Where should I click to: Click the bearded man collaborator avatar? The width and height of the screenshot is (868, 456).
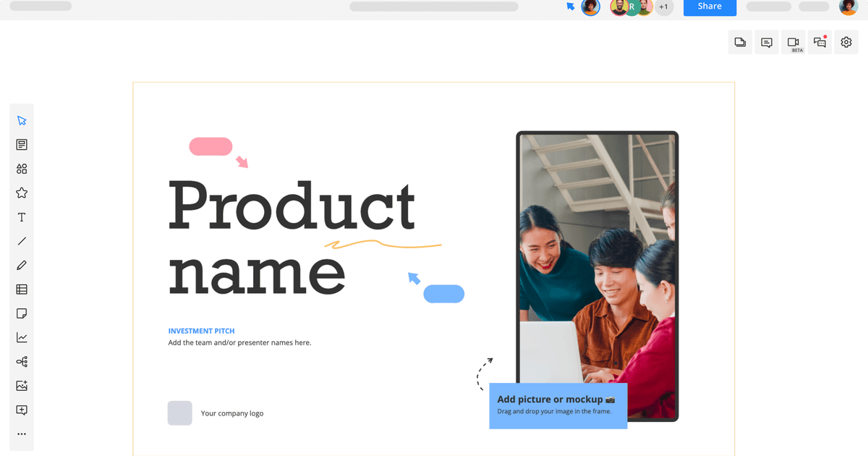(618, 7)
